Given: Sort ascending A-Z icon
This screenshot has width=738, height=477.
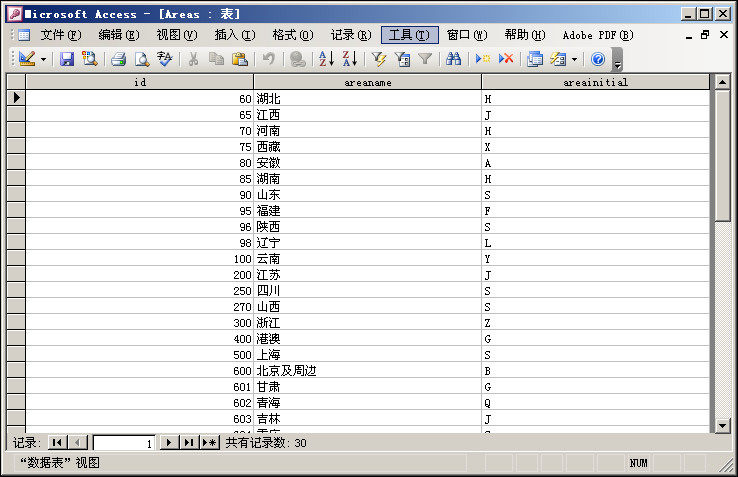Looking at the screenshot, I should (326, 59).
